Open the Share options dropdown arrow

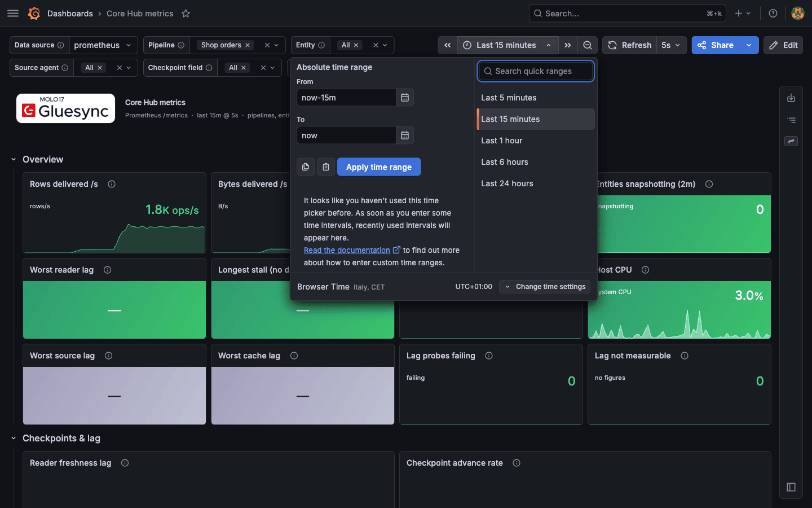[749, 45]
